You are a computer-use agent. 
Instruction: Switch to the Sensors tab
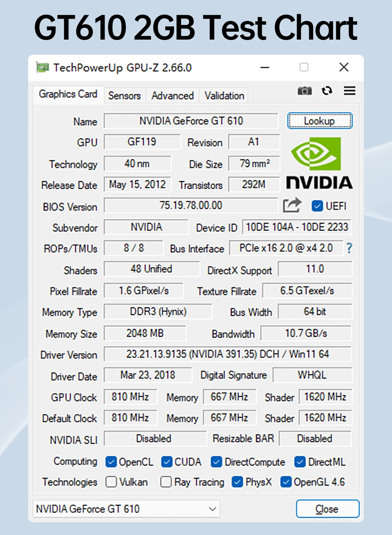click(x=125, y=96)
